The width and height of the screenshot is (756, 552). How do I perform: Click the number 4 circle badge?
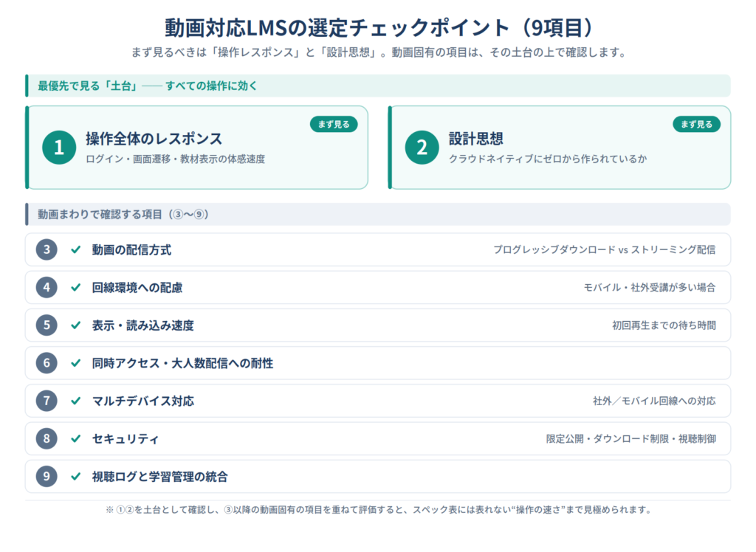tap(47, 287)
